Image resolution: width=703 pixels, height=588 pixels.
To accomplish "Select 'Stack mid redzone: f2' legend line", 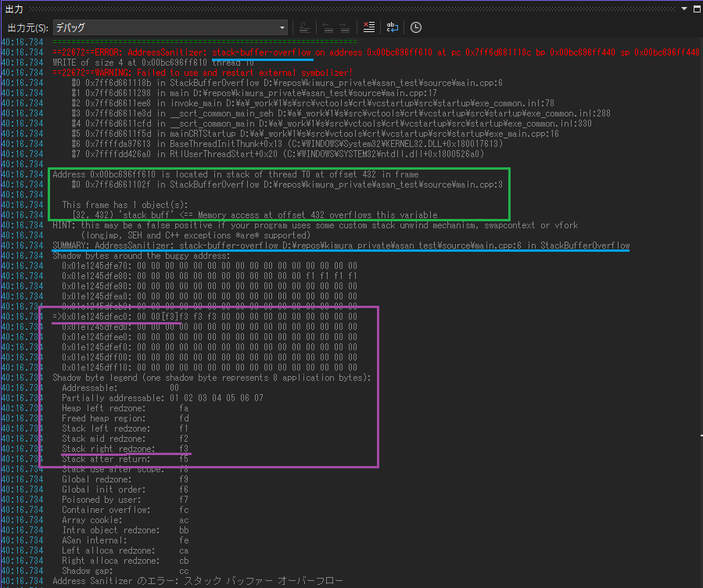I will tap(125, 439).
